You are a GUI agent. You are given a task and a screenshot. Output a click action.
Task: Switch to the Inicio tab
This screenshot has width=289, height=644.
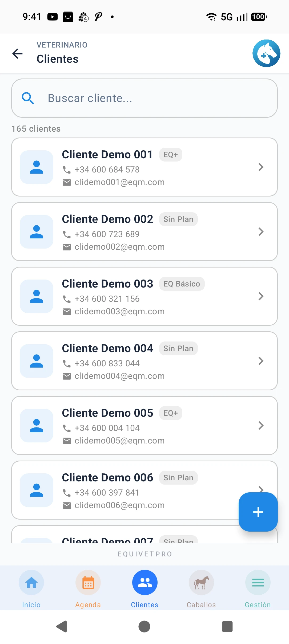tap(31, 587)
